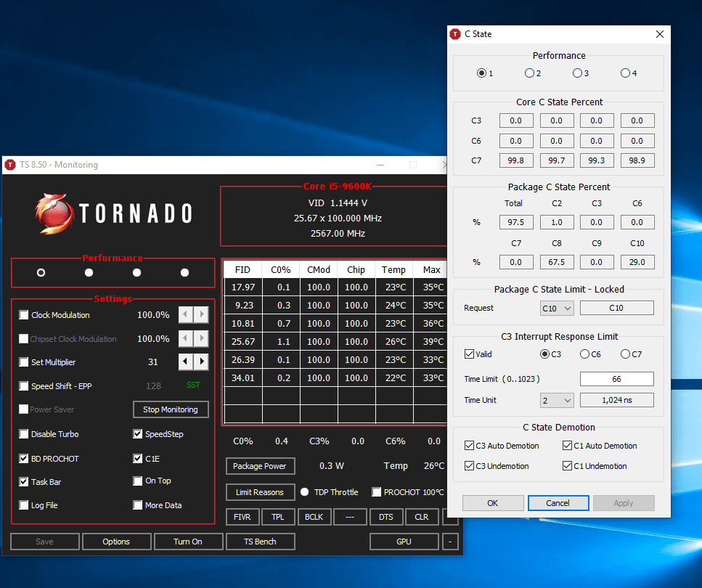Select Performance profile 3 in C State window
The height and width of the screenshot is (588, 702).
click(x=578, y=73)
